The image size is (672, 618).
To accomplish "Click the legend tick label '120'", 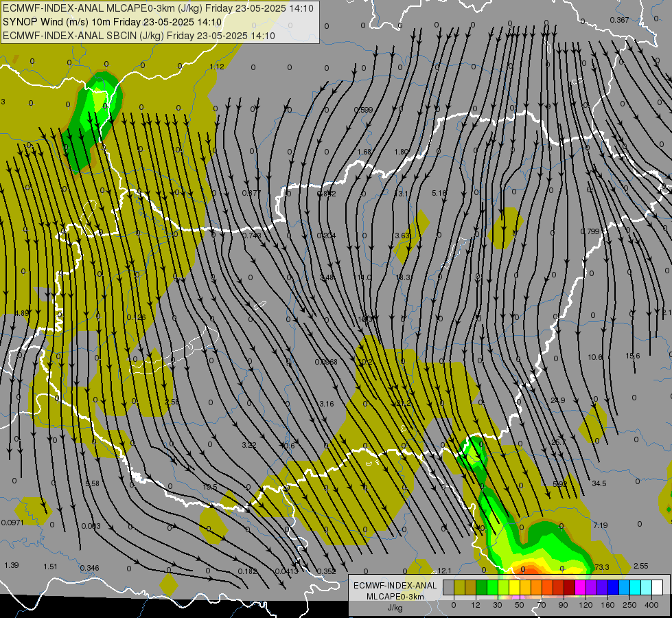I will pos(586,605).
